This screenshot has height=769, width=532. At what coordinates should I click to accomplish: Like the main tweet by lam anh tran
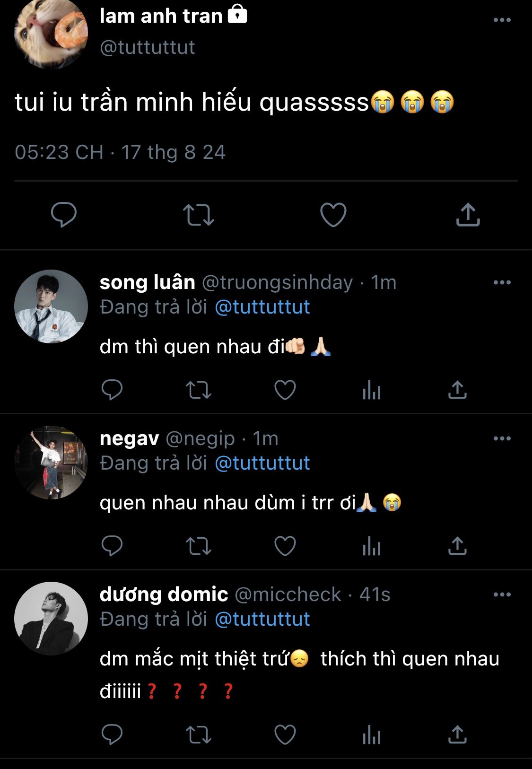pos(333,215)
